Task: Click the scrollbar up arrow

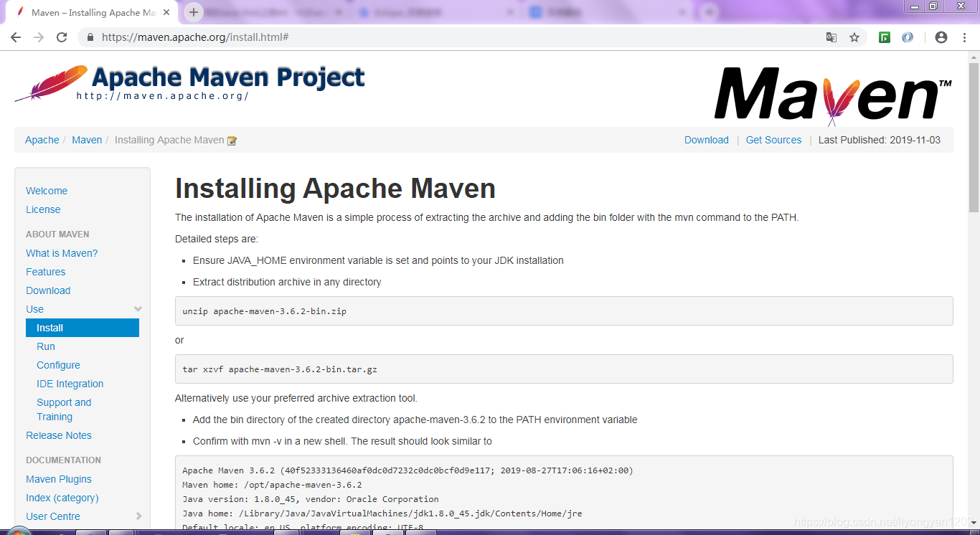Action: [x=974, y=57]
